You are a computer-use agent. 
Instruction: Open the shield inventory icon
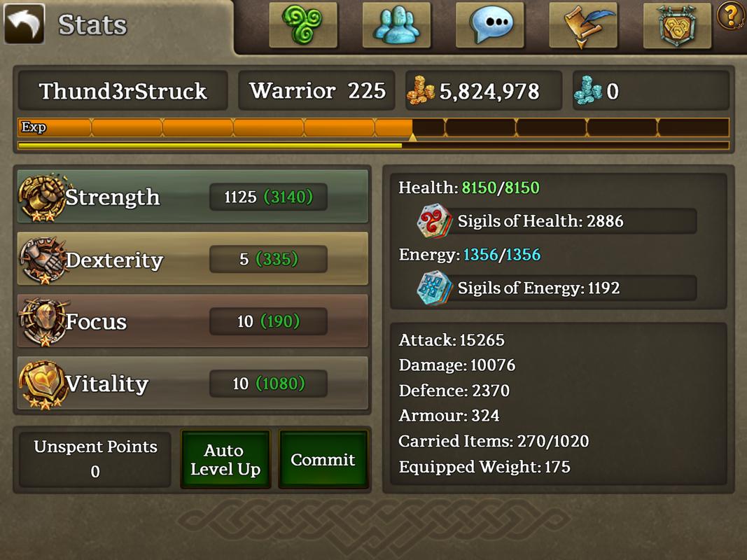point(677,24)
